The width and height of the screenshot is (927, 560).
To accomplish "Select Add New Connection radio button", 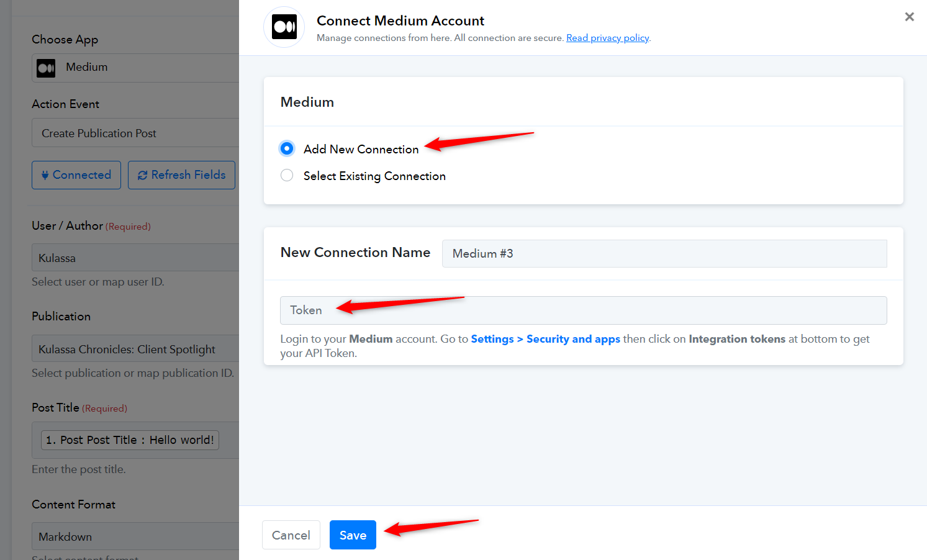I will coord(287,148).
